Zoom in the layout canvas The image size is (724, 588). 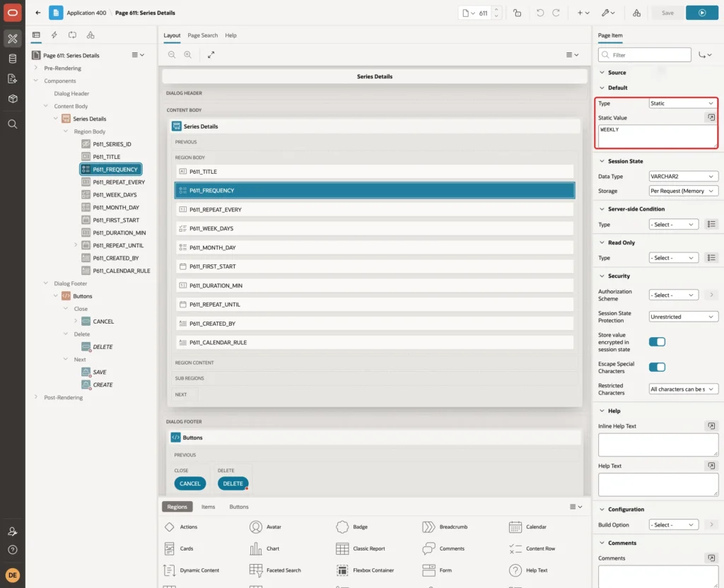[x=188, y=54]
